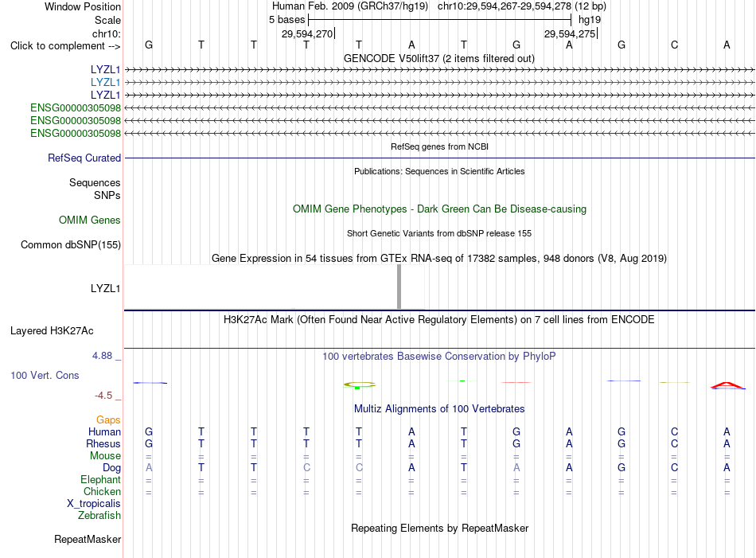Screen dimensions: 756x558
Task: Click the LYZL1 label beside the GTEx graph
Action: click(x=105, y=288)
